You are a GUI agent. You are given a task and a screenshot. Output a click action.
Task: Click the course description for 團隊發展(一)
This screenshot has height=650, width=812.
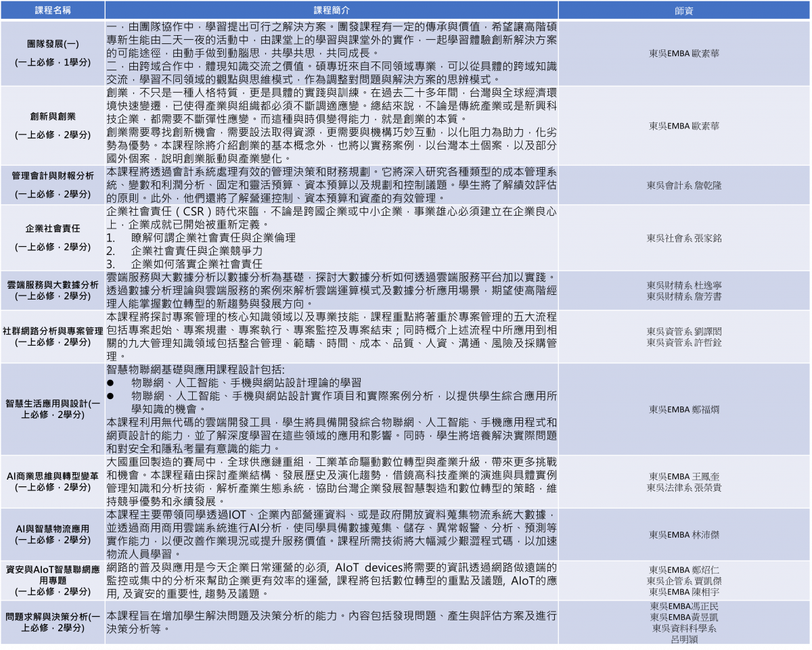[332, 53]
